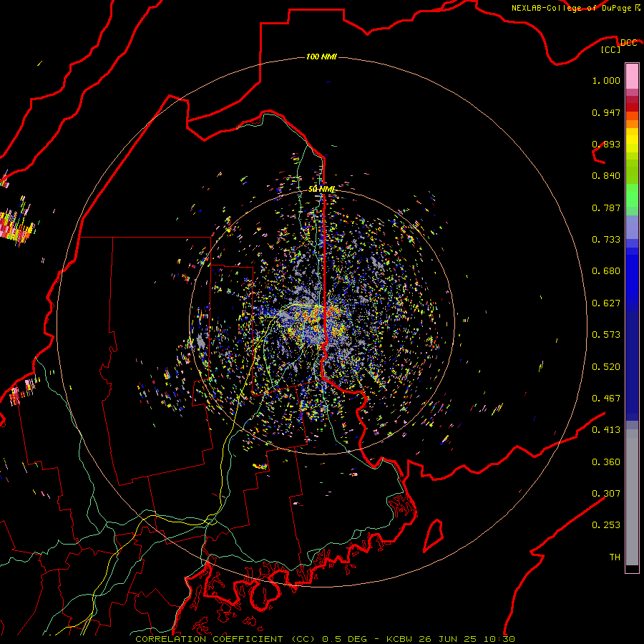
Task: Click the 0.360 color scale value
Action: point(606,462)
